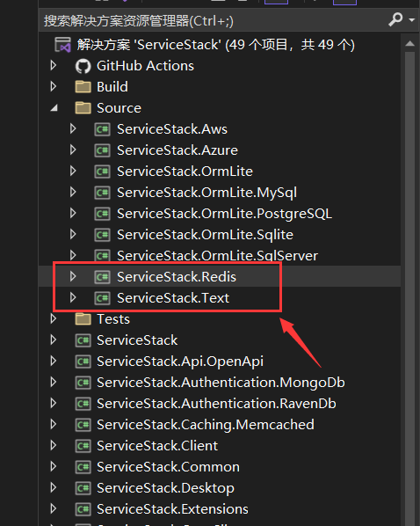Screen dimensions: 420x526
Task: Select ServiceStack.Extensions project name
Action: [172, 509]
